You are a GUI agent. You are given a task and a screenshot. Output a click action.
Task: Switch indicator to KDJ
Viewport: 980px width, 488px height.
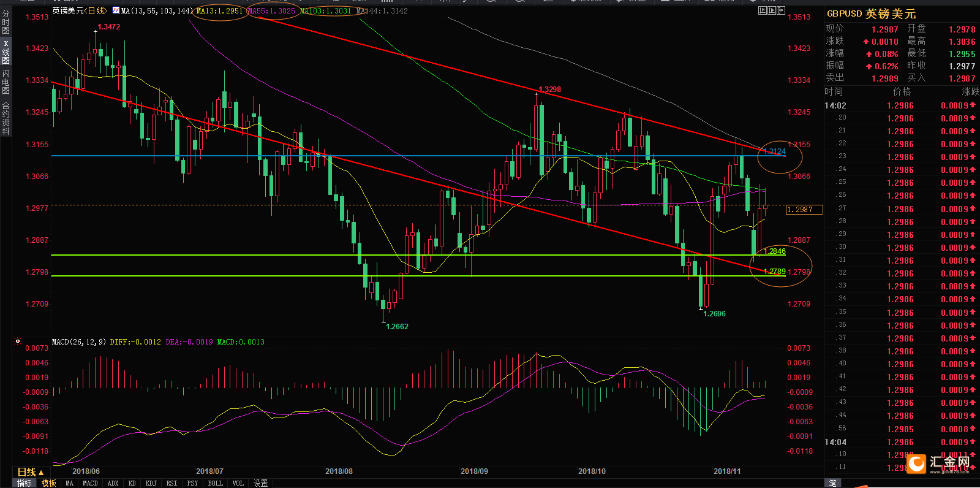coord(151,483)
